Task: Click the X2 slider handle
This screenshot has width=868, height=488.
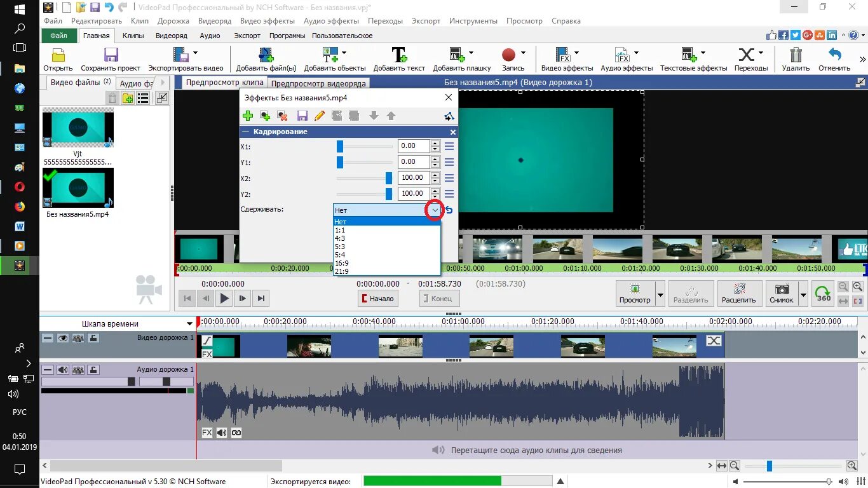Action: (x=389, y=178)
